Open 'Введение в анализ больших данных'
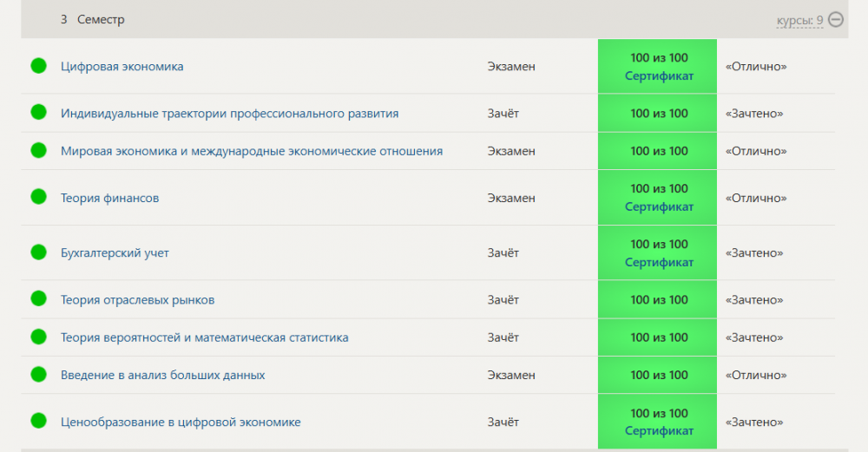 (163, 375)
